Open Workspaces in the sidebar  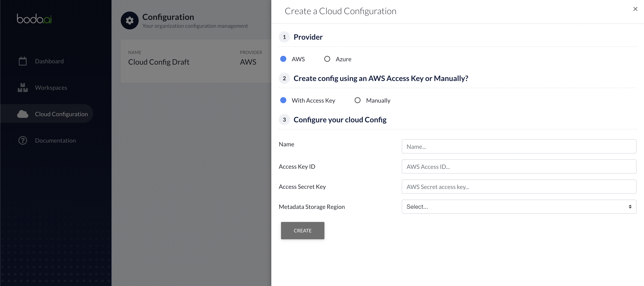coord(51,88)
